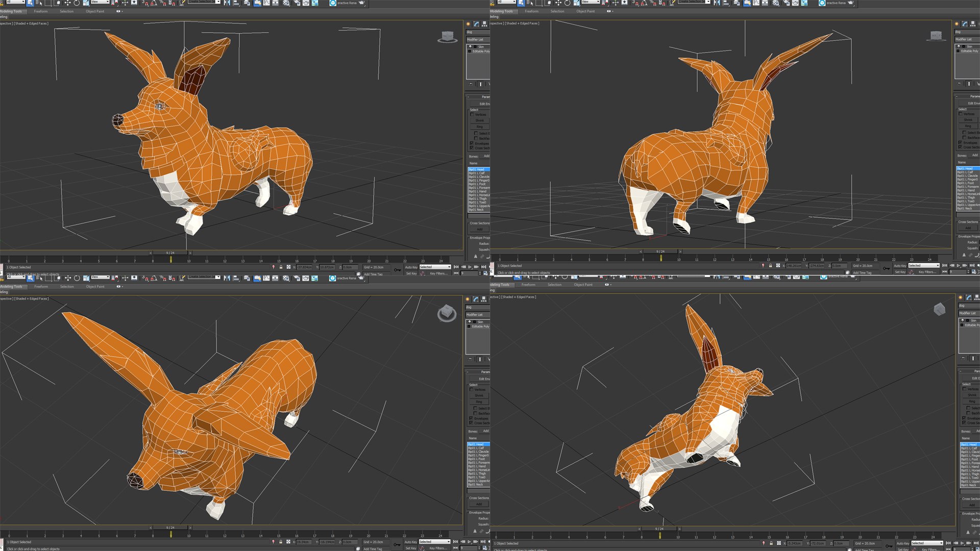980x551 pixels.
Task: Play animation in top-left window playback controls
Action: point(470,267)
